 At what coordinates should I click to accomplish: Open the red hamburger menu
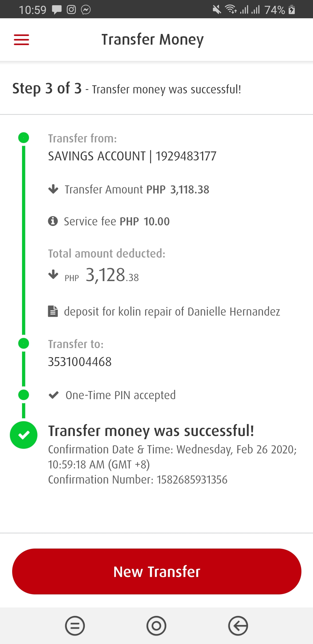click(x=21, y=40)
